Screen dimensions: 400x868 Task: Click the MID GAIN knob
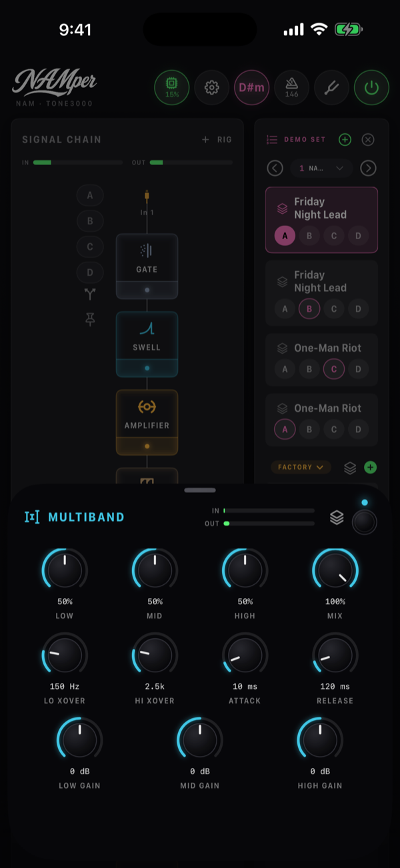click(x=200, y=740)
